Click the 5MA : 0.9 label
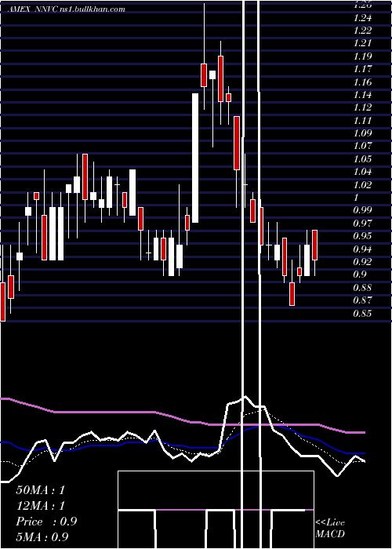 click(x=42, y=536)
